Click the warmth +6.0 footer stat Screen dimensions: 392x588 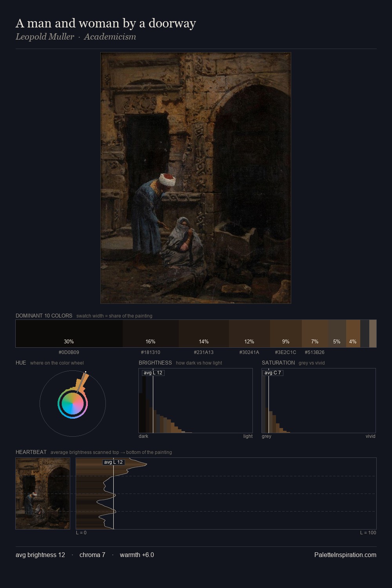click(137, 555)
